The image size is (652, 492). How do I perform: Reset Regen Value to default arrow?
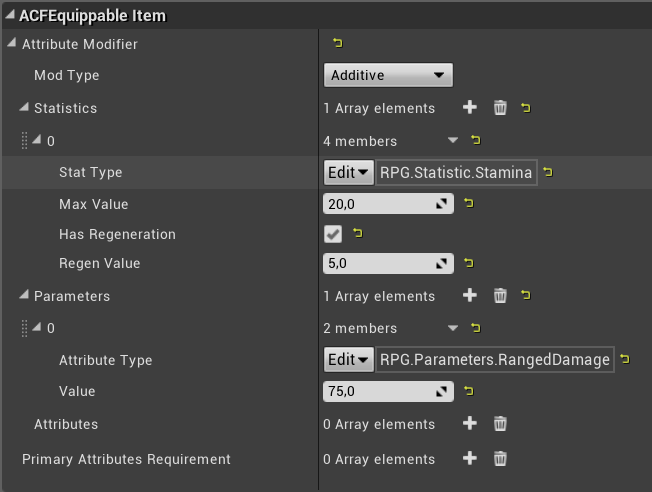(468, 264)
